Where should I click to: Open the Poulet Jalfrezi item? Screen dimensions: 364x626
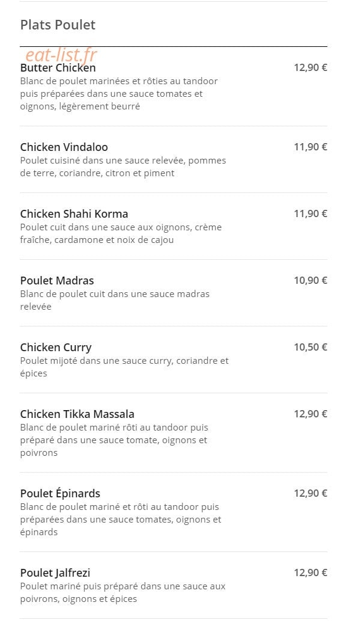[55, 573]
